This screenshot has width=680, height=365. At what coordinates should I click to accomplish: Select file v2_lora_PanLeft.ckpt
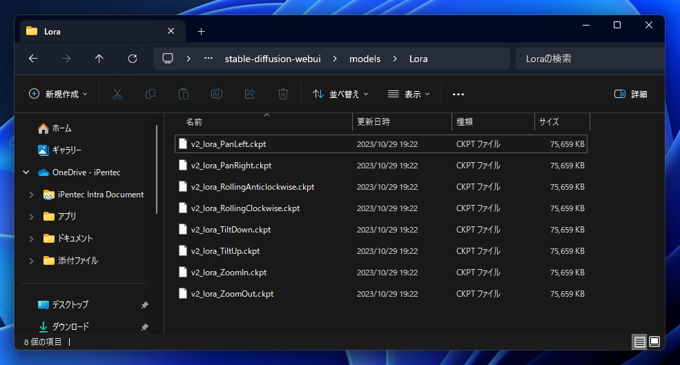point(381,144)
